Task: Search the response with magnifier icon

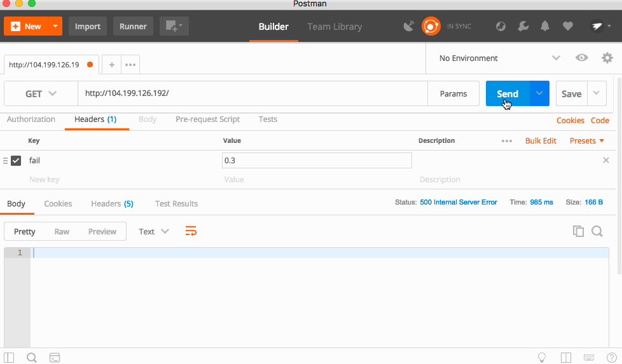Action: pyautogui.click(x=597, y=231)
